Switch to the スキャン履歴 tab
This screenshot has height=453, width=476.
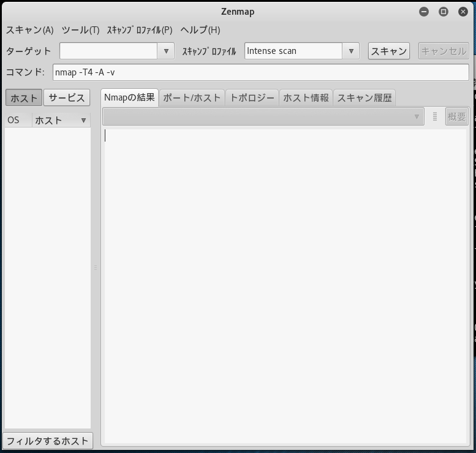tap(365, 98)
